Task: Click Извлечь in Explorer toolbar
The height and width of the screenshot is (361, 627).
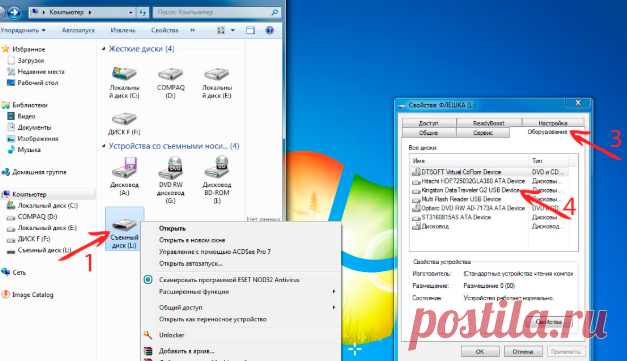Action: coord(123,30)
